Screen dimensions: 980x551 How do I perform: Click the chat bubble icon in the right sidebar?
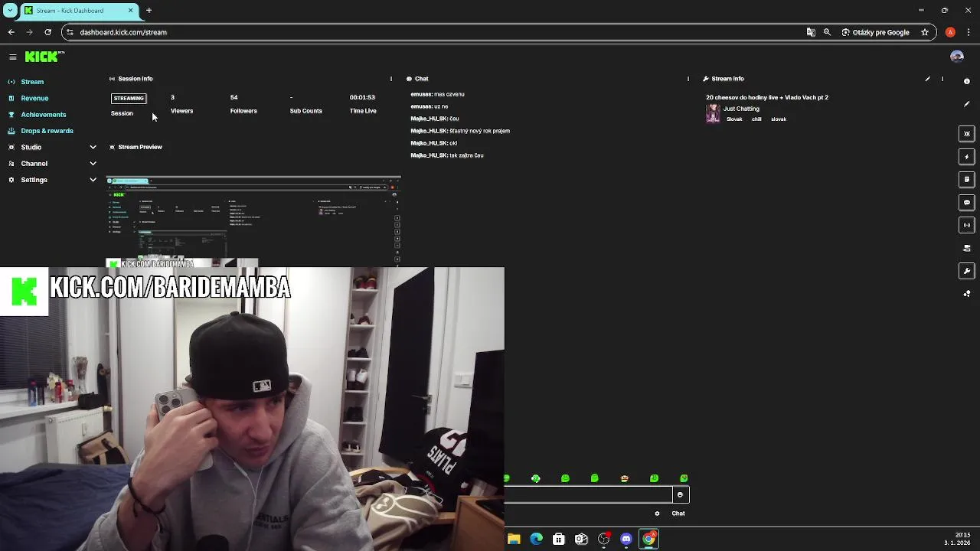967,203
